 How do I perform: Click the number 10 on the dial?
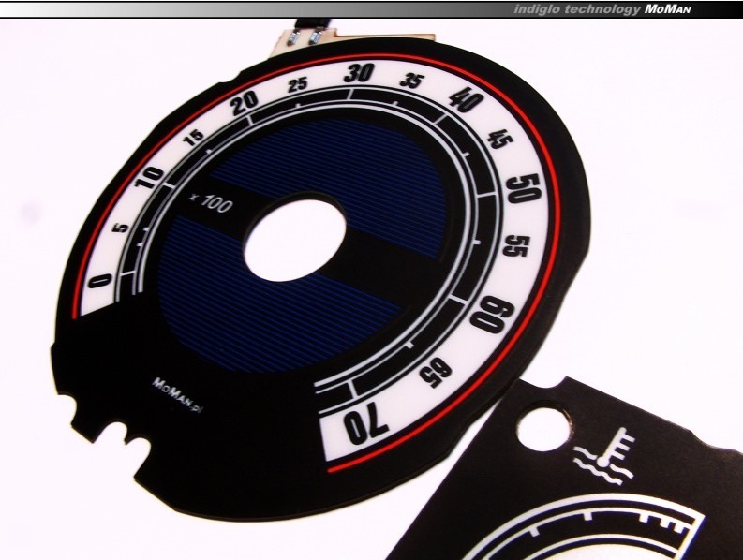point(149,176)
